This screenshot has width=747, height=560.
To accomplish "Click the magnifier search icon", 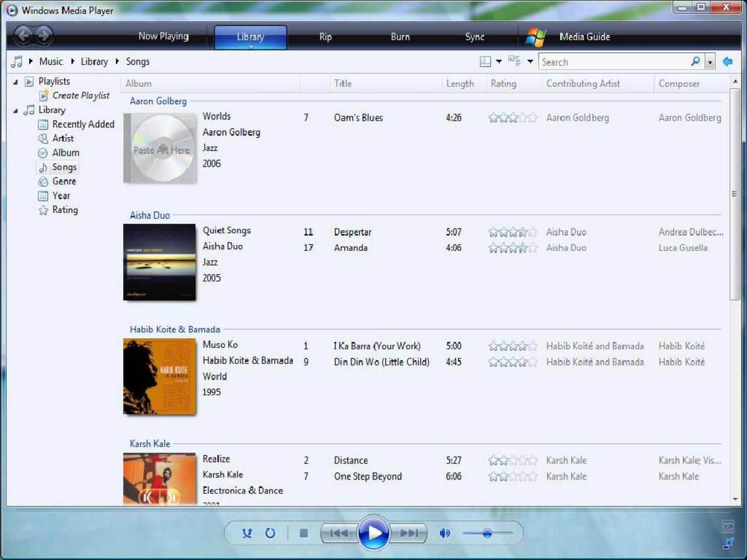I will (x=695, y=61).
